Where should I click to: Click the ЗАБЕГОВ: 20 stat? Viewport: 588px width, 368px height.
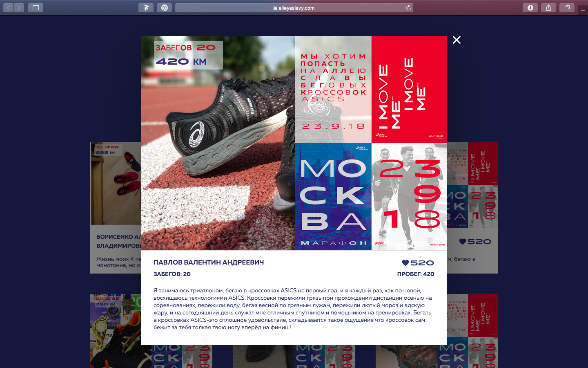point(172,274)
